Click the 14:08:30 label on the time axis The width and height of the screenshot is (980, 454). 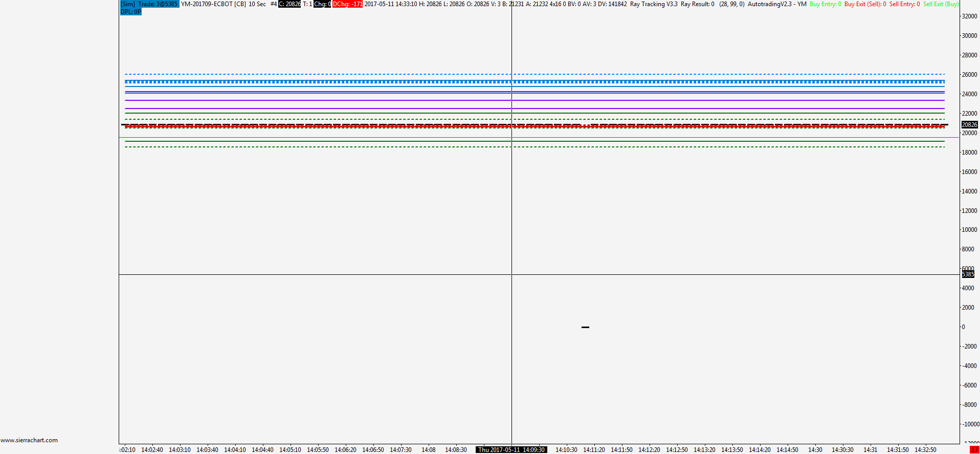[x=456, y=450]
